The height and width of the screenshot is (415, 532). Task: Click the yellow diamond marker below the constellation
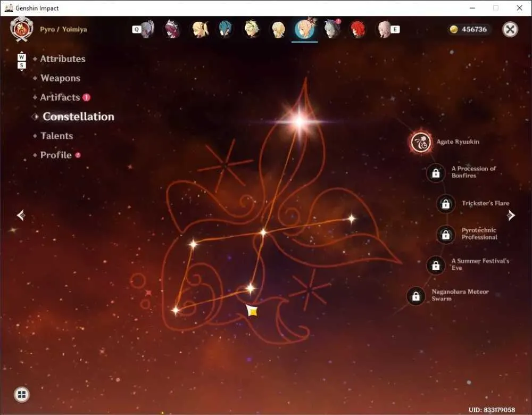click(252, 311)
